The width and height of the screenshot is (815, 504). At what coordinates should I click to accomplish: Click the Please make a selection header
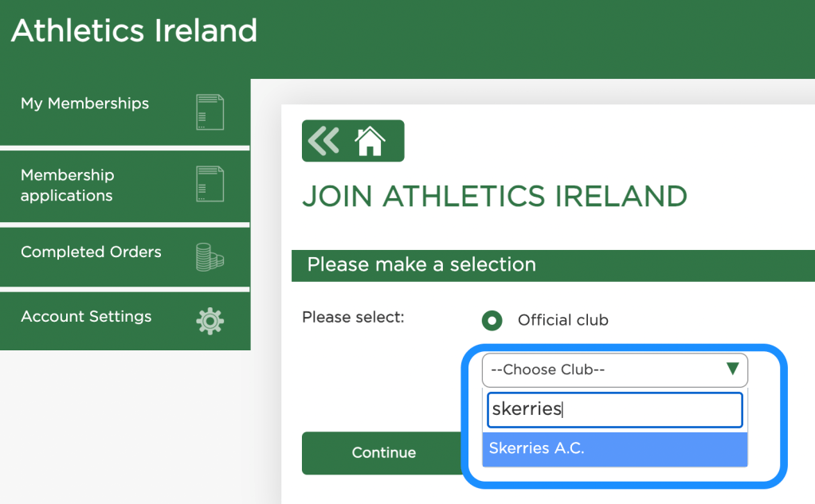421,265
